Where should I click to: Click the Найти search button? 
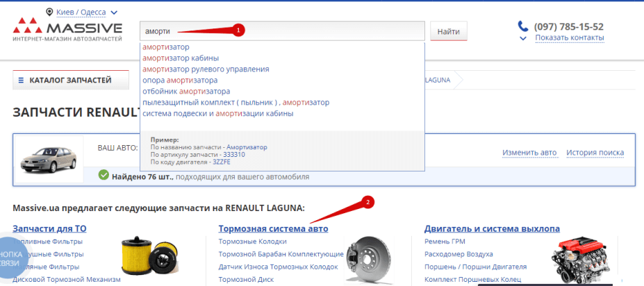449,31
